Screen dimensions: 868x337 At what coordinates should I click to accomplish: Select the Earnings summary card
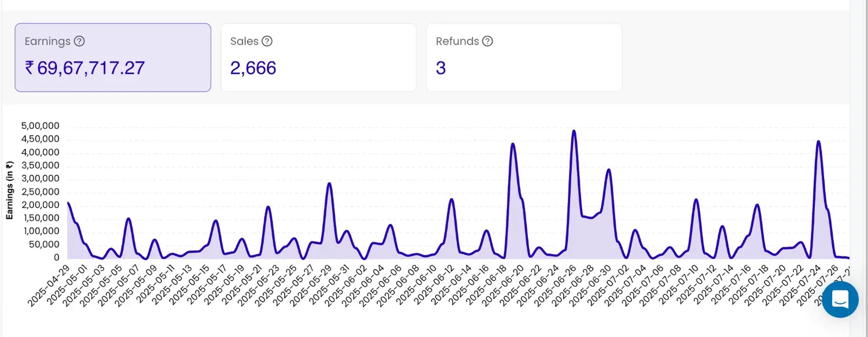(113, 57)
